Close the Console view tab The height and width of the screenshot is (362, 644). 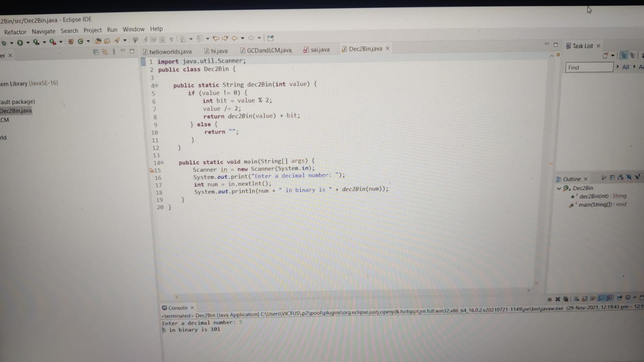(192, 308)
